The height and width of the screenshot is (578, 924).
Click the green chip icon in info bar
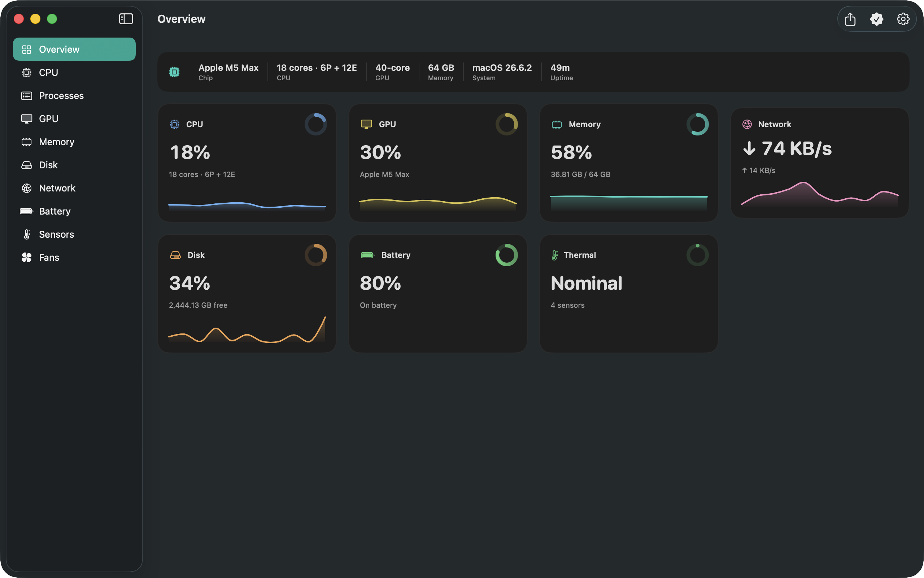[x=174, y=72]
